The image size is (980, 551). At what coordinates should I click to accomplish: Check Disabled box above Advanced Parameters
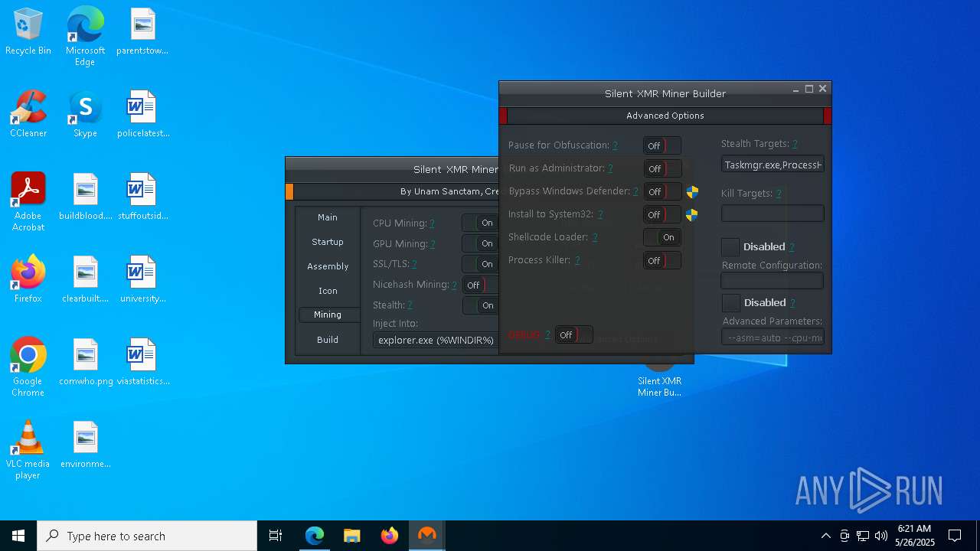coord(731,302)
